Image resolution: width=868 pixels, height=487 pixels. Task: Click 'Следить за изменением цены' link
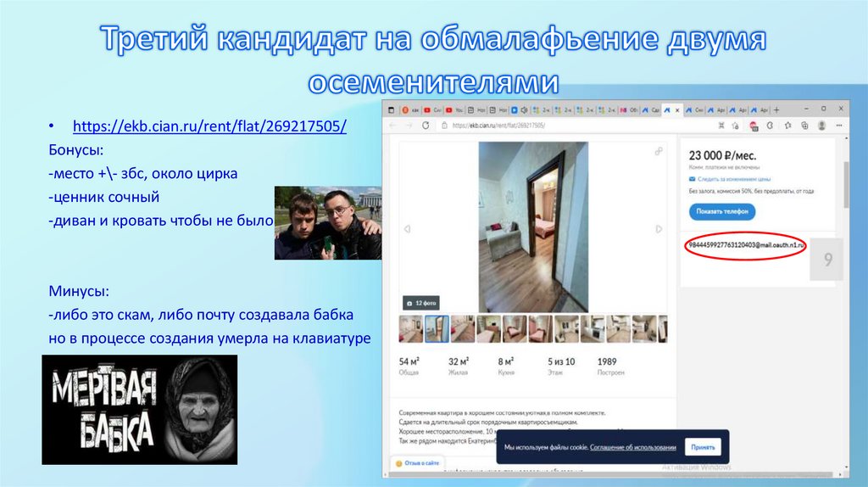coord(733,179)
